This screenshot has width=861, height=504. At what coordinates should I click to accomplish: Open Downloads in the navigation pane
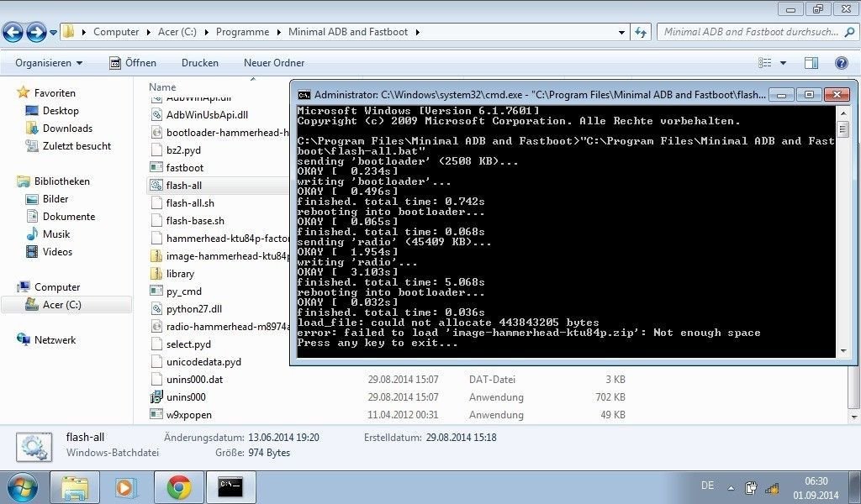click(67, 129)
